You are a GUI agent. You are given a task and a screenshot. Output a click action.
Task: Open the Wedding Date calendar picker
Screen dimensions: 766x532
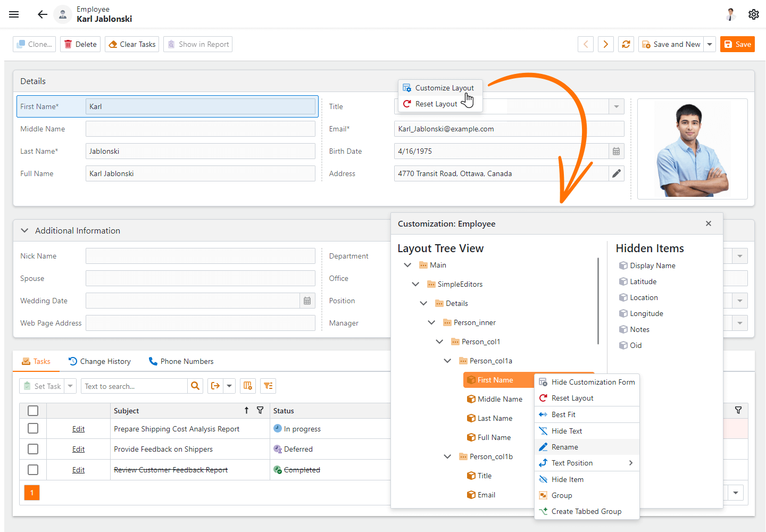307,301
